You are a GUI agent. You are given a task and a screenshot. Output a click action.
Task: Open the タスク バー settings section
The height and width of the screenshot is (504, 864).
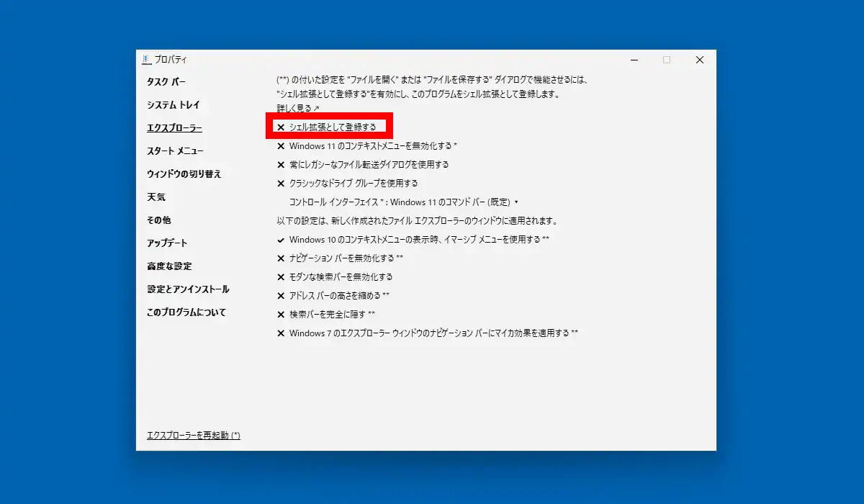click(166, 82)
